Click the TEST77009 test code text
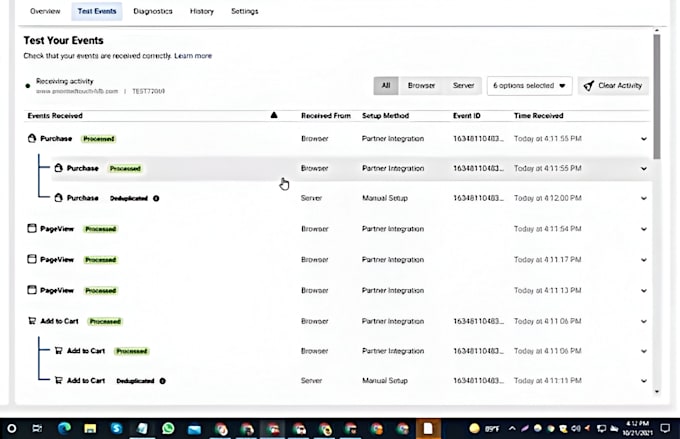 [x=148, y=91]
